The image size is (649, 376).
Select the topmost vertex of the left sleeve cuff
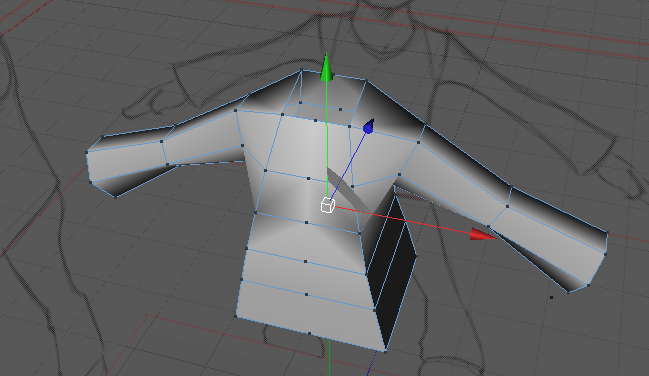click(x=103, y=136)
